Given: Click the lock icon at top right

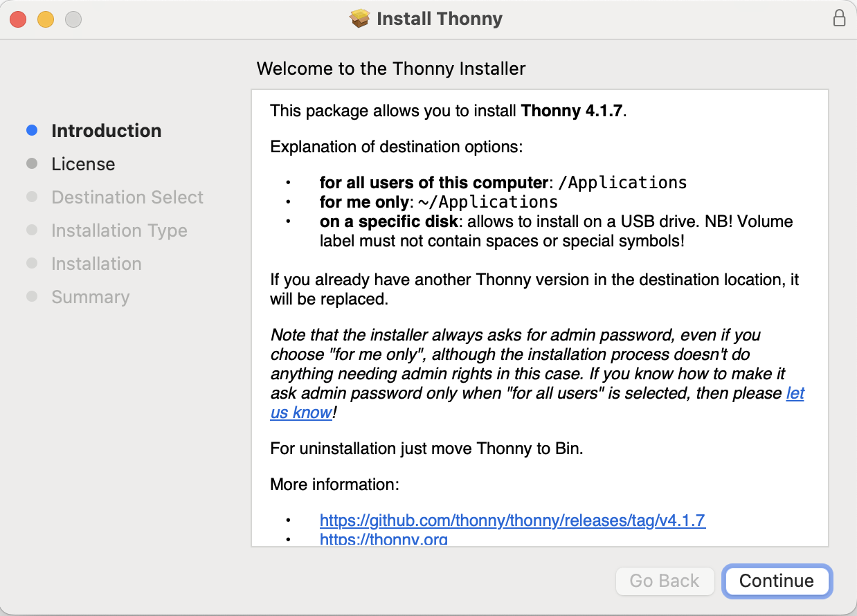Looking at the screenshot, I should (x=839, y=18).
